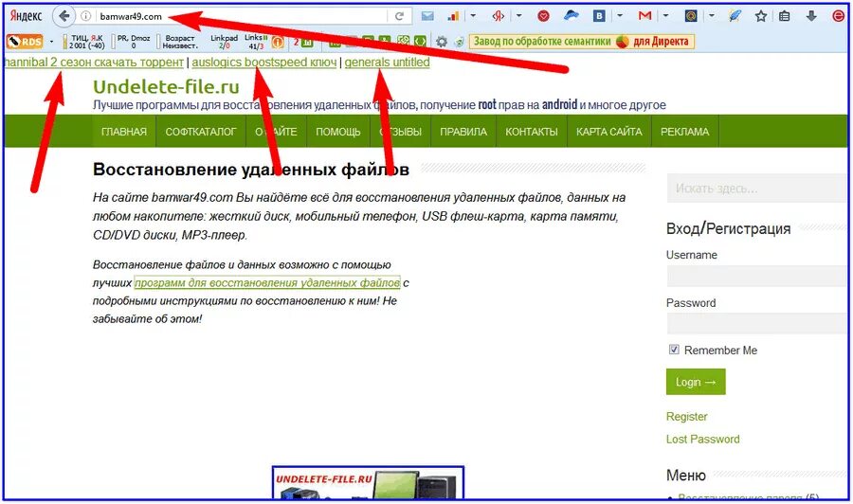Image resolution: width=853 pixels, height=504 pixels.
Task: Click the Password input field
Action: click(x=756, y=323)
